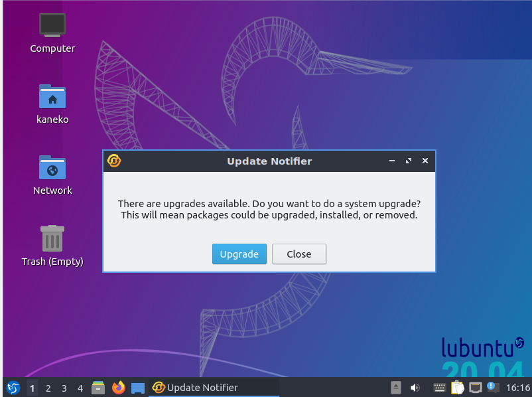Select Update Notifier taskbar entry
This screenshot has width=532, height=397.
pos(214,388)
